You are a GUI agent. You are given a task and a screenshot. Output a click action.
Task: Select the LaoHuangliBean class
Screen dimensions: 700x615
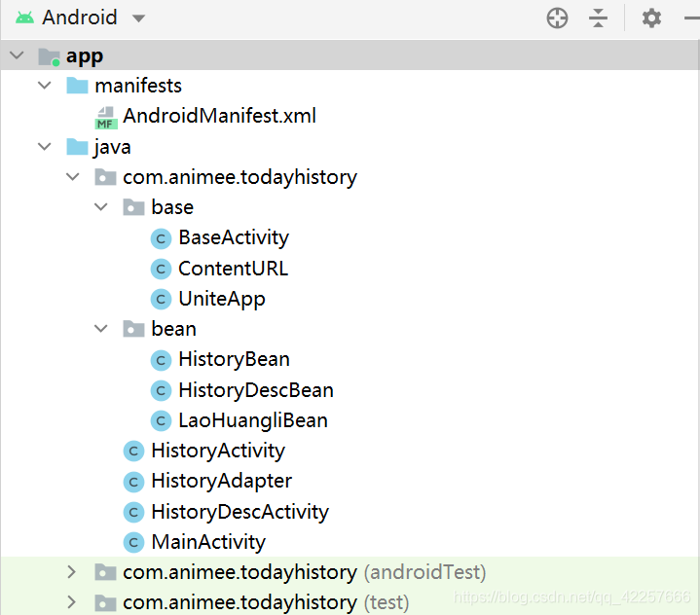(252, 420)
